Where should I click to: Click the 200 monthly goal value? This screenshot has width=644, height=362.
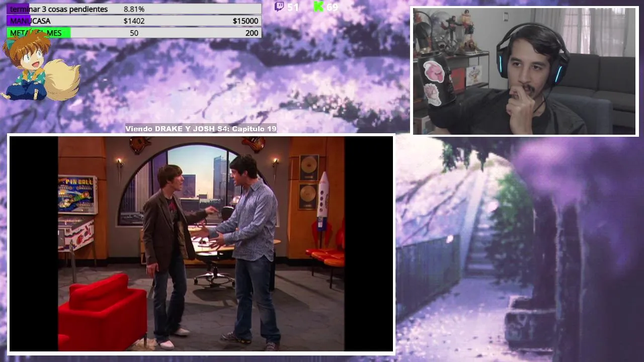[x=252, y=33]
